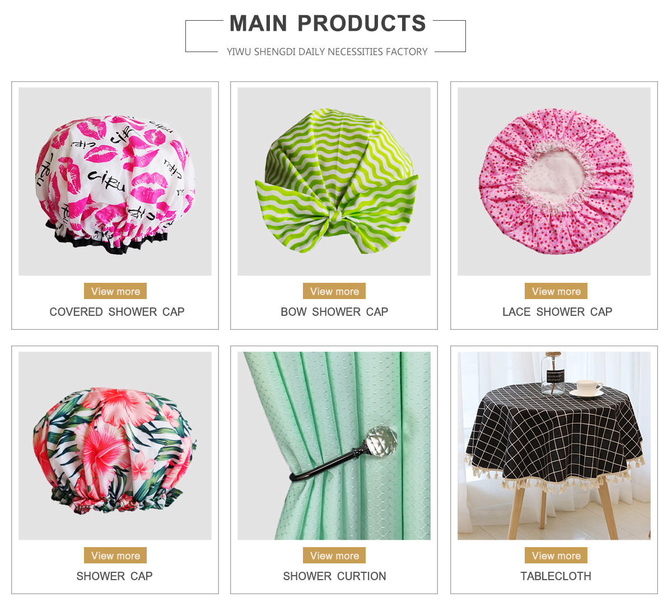
Task: Click View more above Shower Cap label
Action: point(115,556)
